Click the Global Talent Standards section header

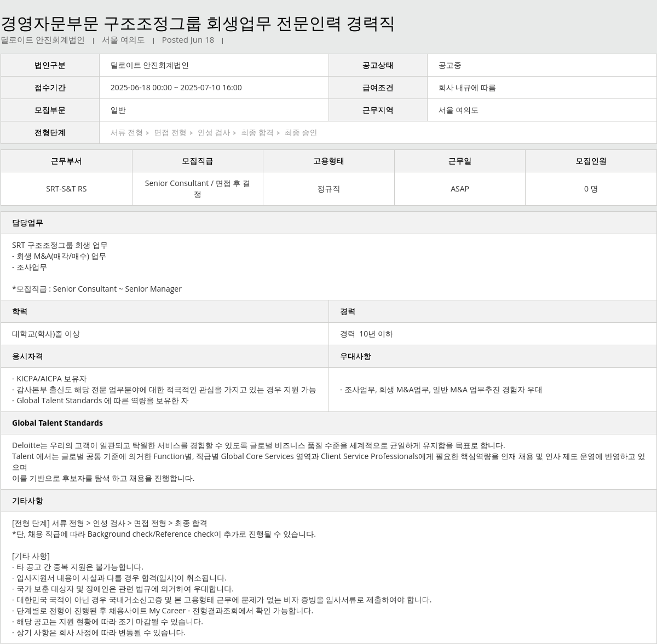328,423
